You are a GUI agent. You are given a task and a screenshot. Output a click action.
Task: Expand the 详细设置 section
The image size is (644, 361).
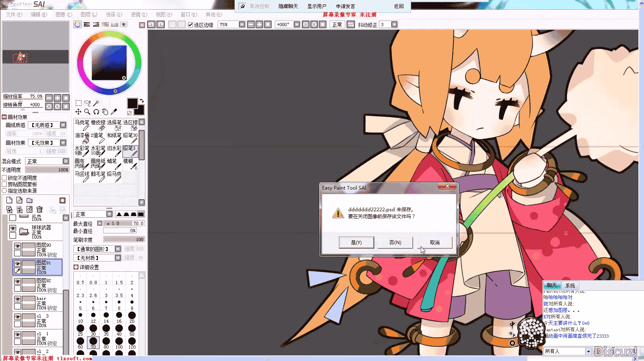pos(76,267)
